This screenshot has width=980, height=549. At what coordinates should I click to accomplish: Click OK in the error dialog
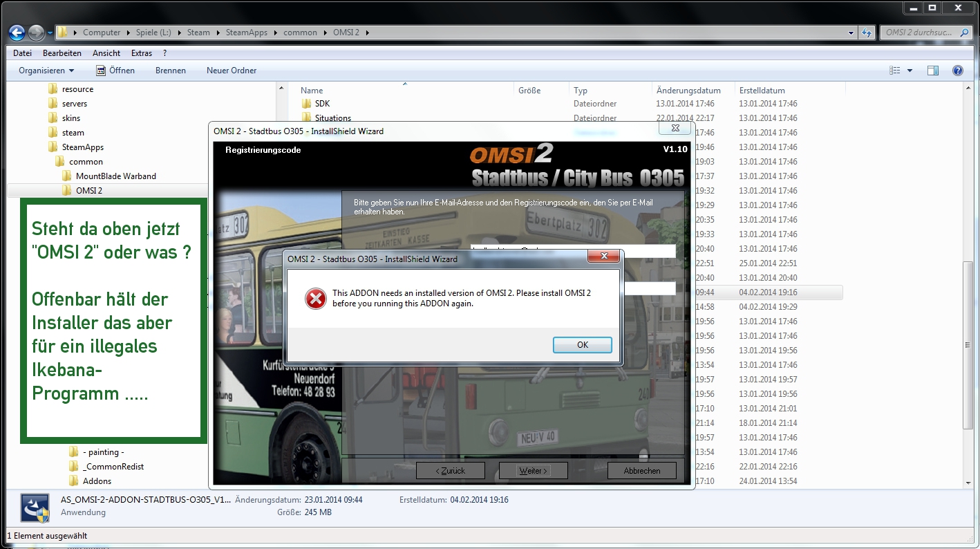pyautogui.click(x=583, y=345)
